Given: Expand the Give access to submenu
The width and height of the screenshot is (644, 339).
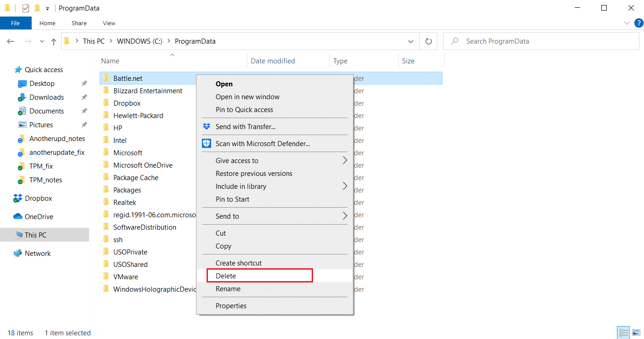Looking at the screenshot, I should (274, 161).
